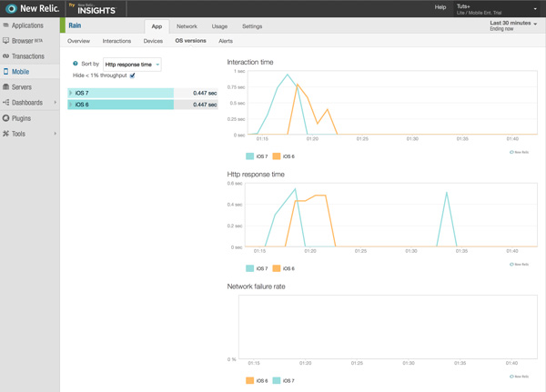
Task: Click the Transactions sidebar icon
Action: [6, 56]
